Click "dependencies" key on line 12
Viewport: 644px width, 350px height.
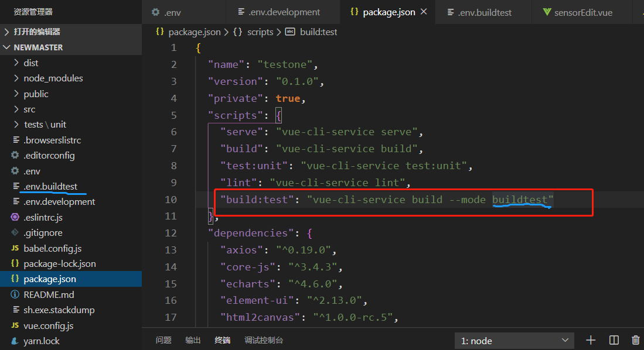point(251,233)
